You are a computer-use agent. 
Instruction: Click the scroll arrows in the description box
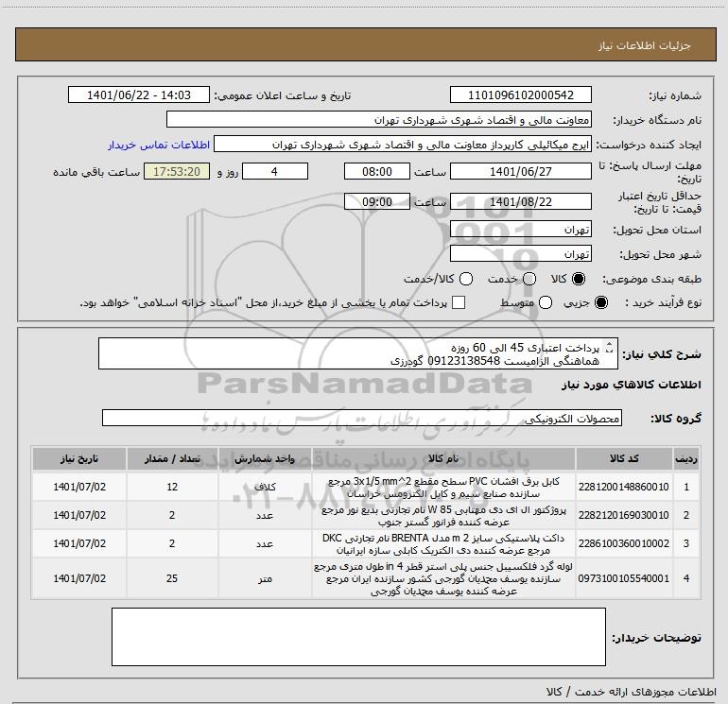pos(610,347)
